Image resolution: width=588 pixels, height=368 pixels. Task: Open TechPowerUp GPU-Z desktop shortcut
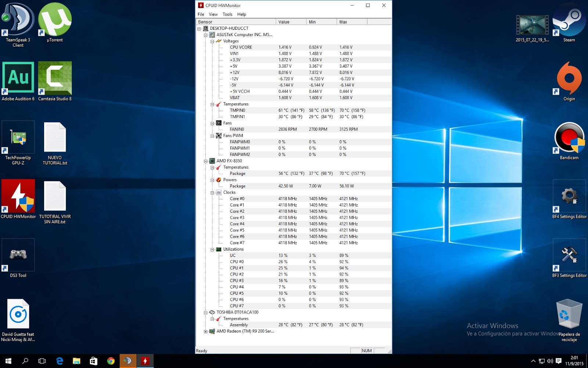pyautogui.click(x=18, y=143)
